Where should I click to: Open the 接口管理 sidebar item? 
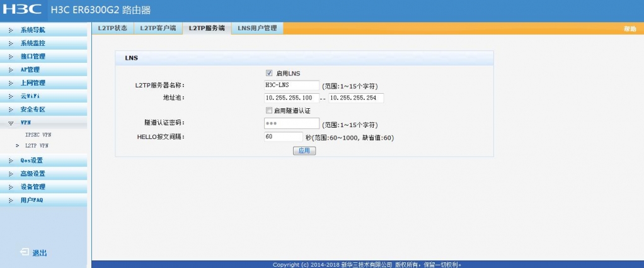(43, 57)
